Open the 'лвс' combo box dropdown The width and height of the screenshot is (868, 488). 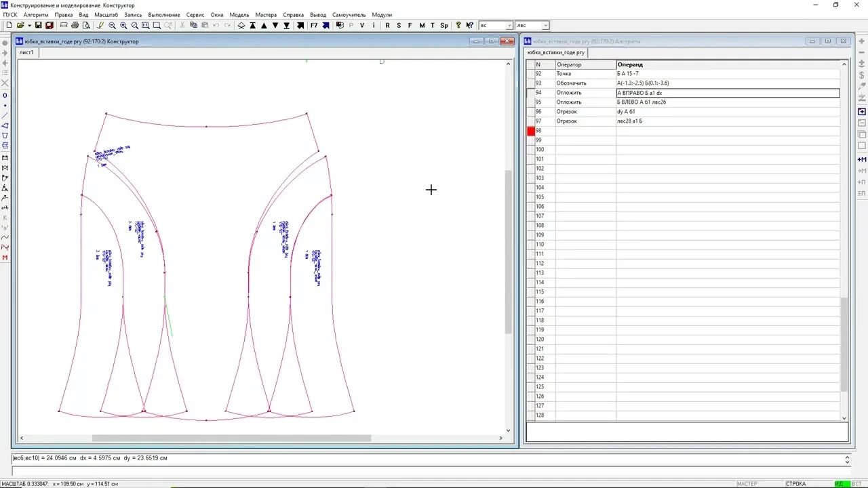point(545,26)
